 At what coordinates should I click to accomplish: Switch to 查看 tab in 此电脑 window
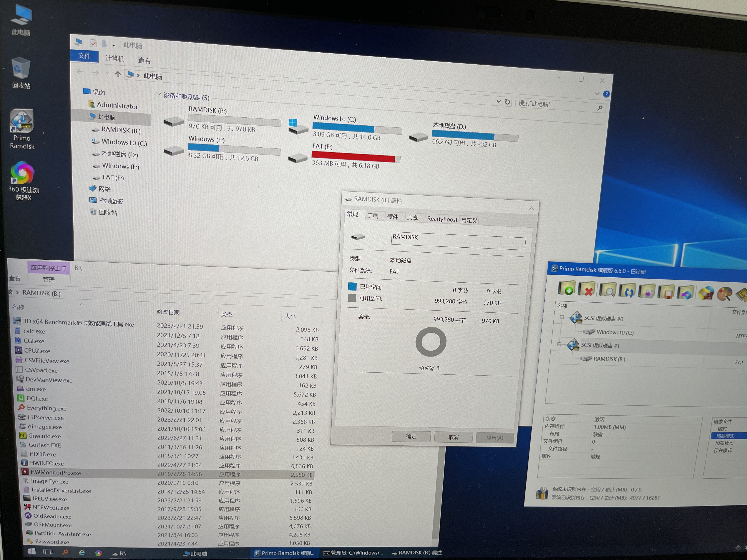coord(145,60)
